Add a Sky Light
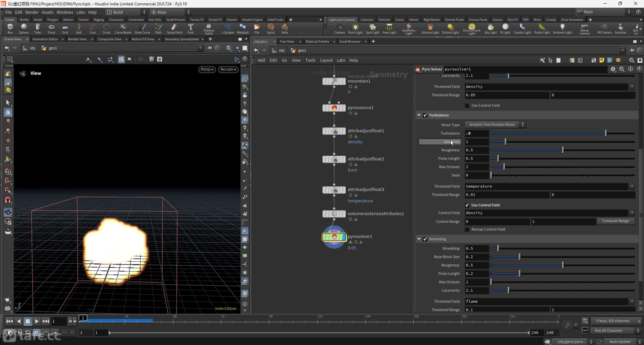The height and width of the screenshot is (345, 644). click(491, 29)
